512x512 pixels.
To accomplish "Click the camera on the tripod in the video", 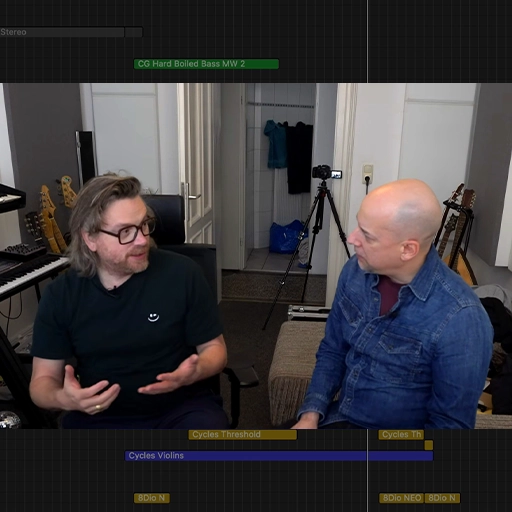I will pos(327,172).
